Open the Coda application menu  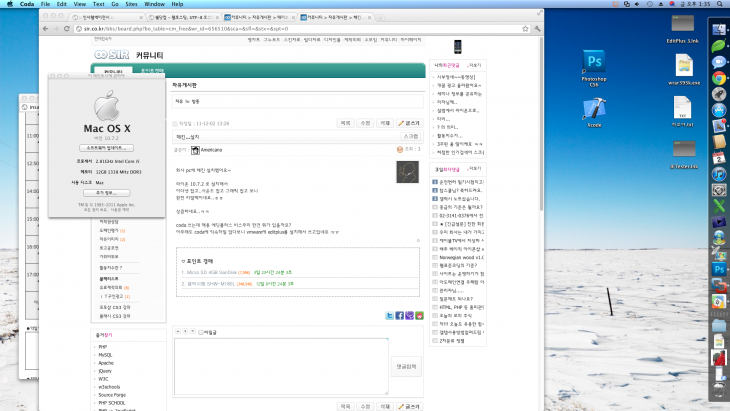27,4
